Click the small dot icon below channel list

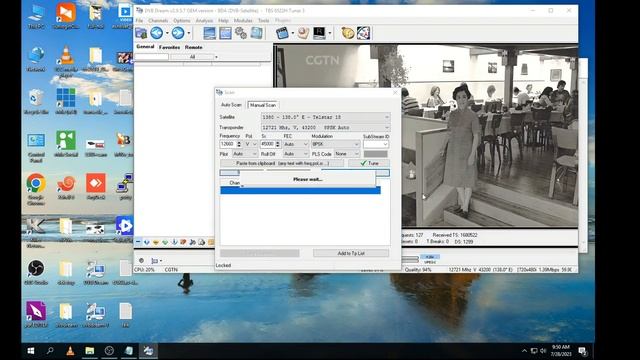[x=141, y=260]
